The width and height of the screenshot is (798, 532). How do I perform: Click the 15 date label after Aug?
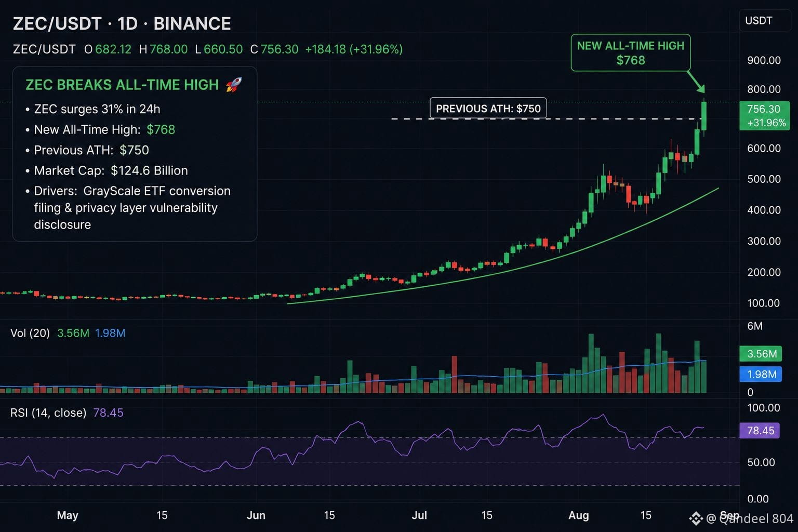pyautogui.click(x=646, y=515)
